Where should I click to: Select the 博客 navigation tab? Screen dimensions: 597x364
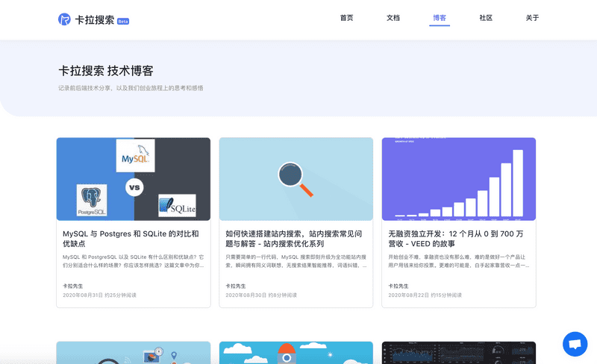(x=440, y=18)
